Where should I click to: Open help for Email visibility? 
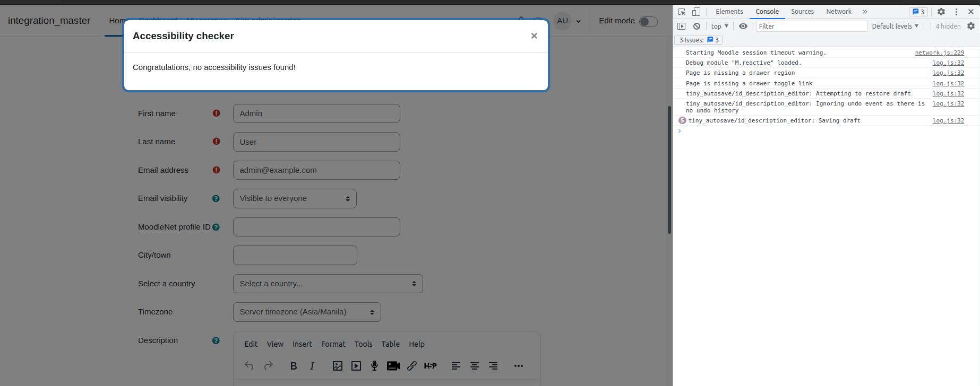[x=216, y=198]
